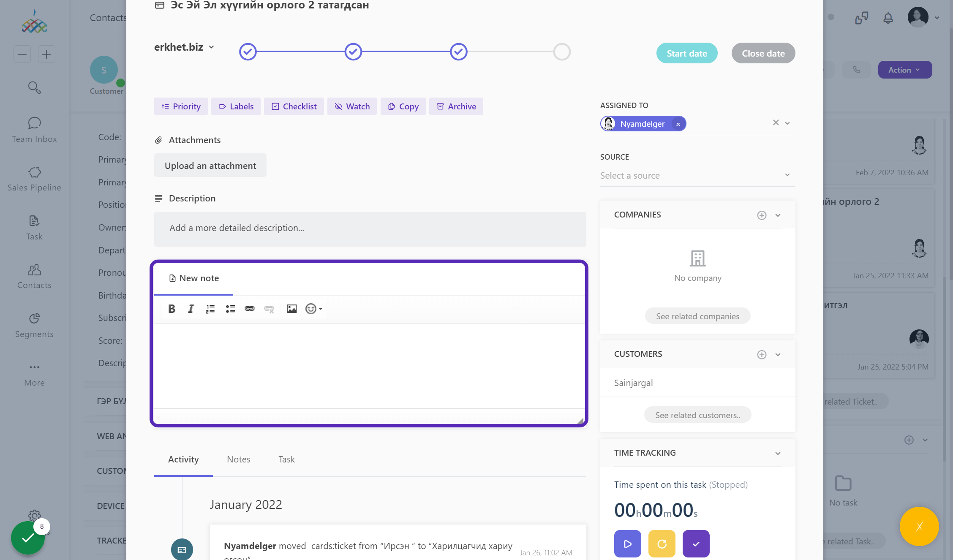Click the unlink icon in editor toolbar
The height and width of the screenshot is (560, 953).
[269, 309]
